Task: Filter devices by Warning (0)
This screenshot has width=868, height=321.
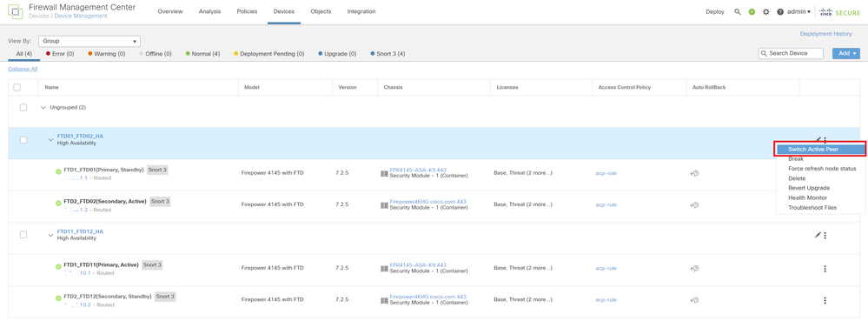Action: [x=106, y=54]
